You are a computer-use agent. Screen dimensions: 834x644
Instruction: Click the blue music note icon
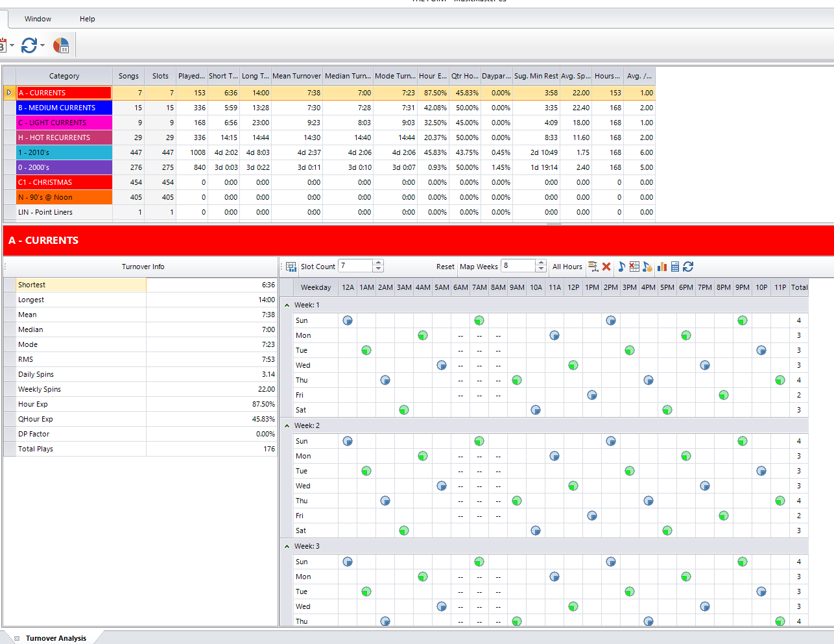point(621,267)
